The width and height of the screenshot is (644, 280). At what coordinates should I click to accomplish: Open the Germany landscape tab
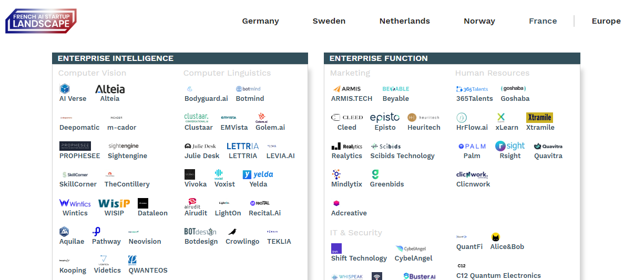(260, 21)
